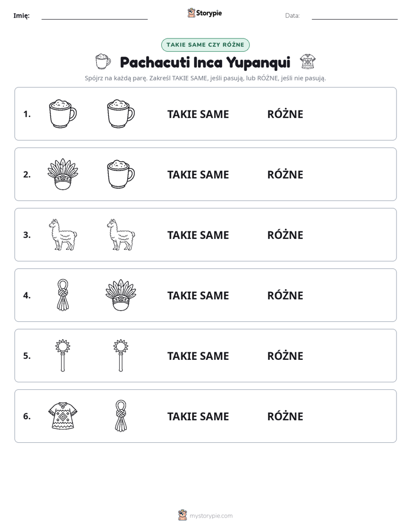Screen dimensions: 411x532
Task: Select TAKIE SAME for pair 5
Action: coord(198,356)
